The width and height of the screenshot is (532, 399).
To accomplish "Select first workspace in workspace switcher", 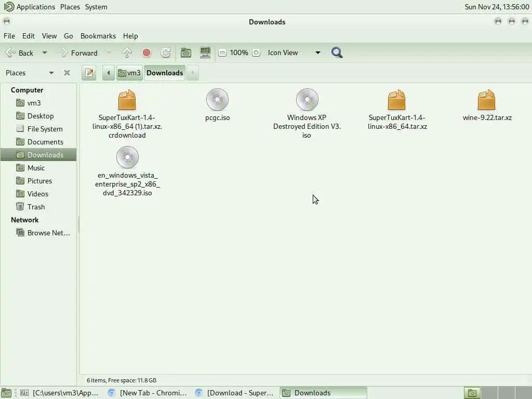I will pos(472,393).
